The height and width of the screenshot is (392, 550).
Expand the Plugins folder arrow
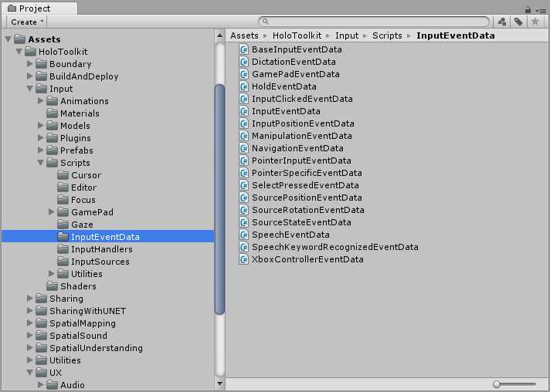pos(41,137)
